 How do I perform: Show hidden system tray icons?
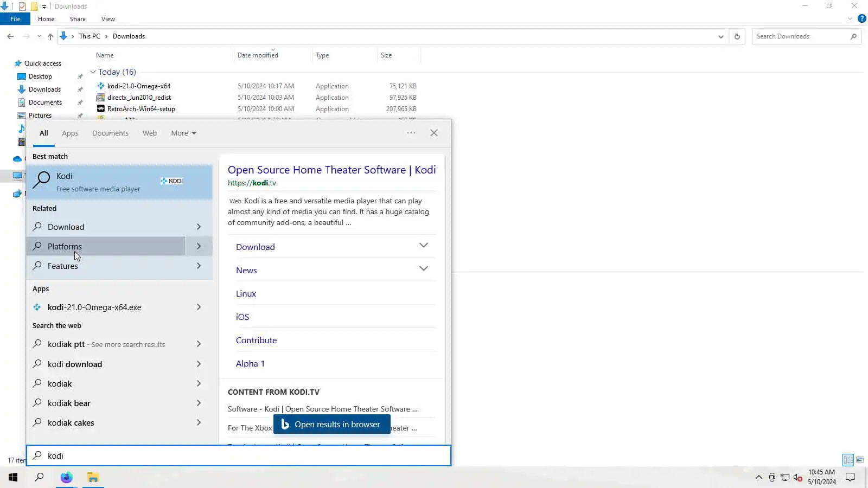[758, 477]
